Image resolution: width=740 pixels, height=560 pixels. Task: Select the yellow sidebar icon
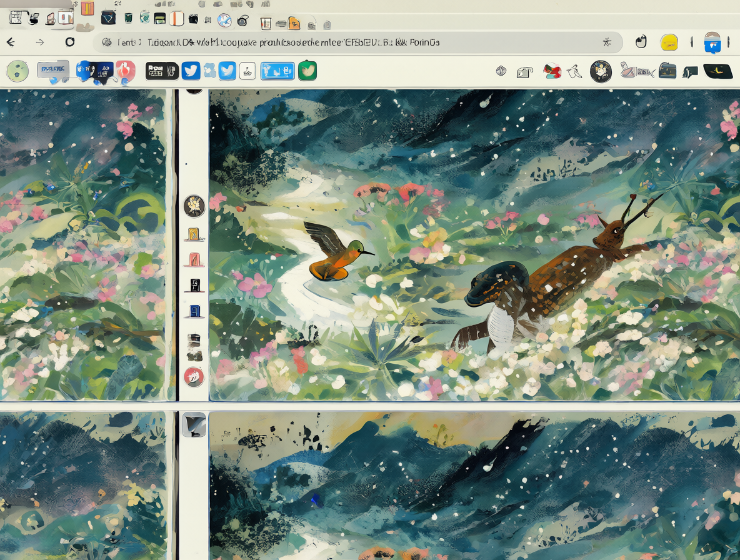pos(194,234)
